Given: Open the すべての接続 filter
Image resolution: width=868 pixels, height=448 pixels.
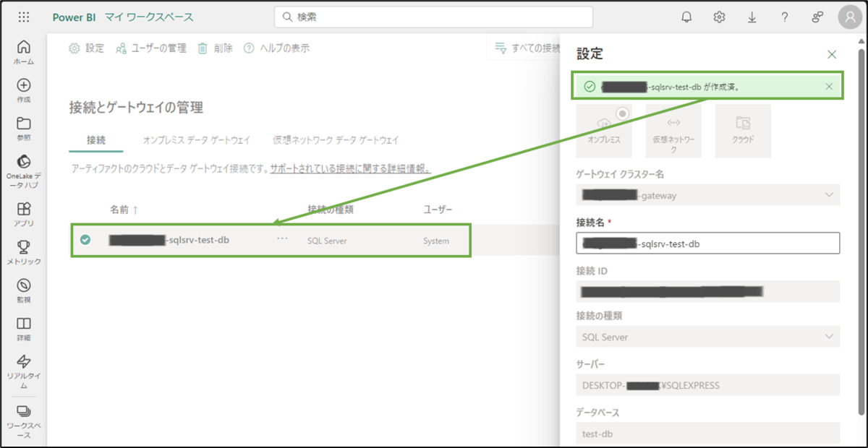Looking at the screenshot, I should click(527, 48).
